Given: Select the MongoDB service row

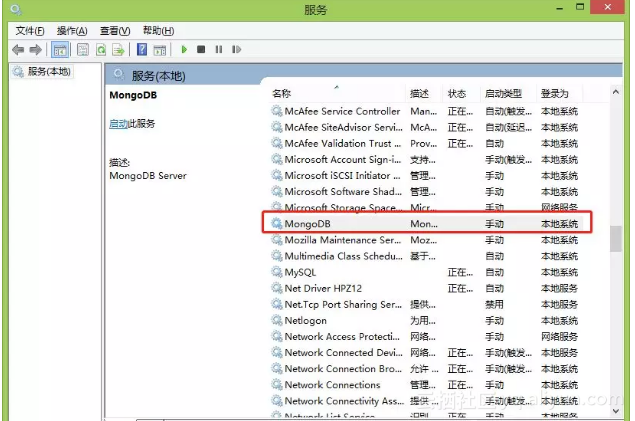Looking at the screenshot, I should pyautogui.click(x=427, y=223).
